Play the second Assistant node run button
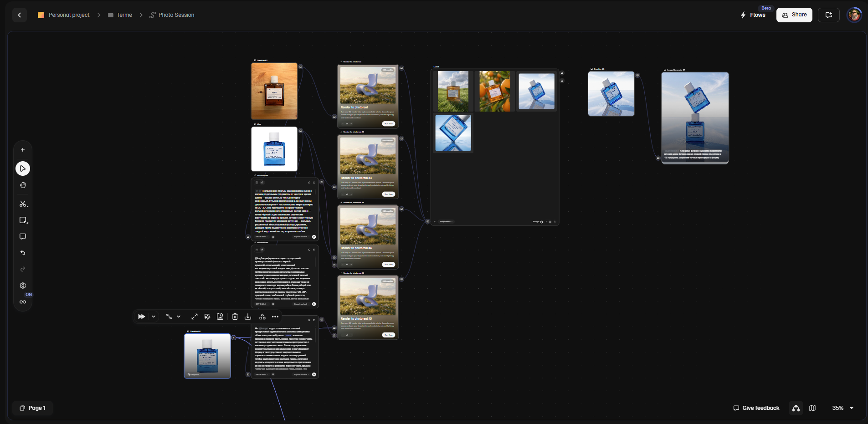This screenshot has width=868, height=424. pos(314,304)
